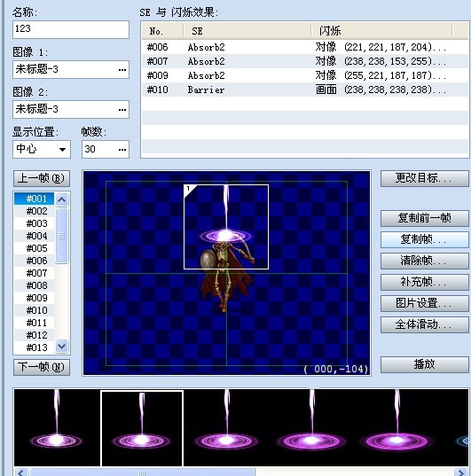
Task: Click the 帧数 field showing 30
Action: click(106, 149)
